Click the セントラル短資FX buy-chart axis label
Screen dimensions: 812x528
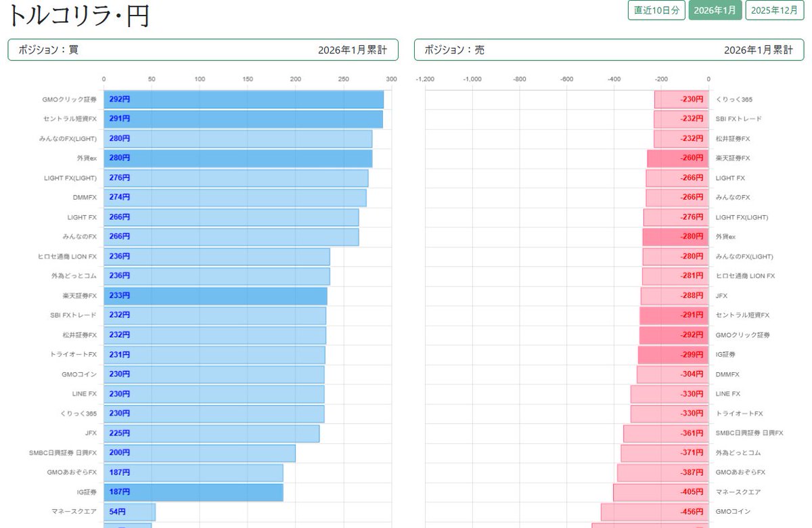point(70,119)
